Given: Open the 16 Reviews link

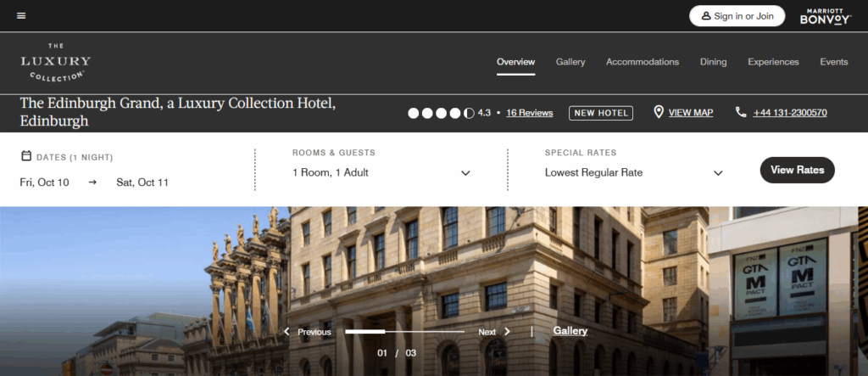Looking at the screenshot, I should point(529,113).
